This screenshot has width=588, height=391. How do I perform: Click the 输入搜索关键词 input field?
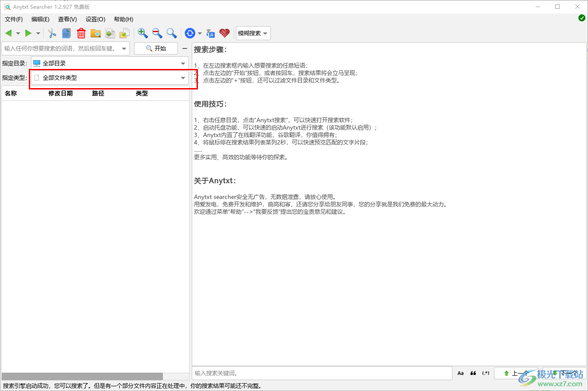(x=322, y=373)
